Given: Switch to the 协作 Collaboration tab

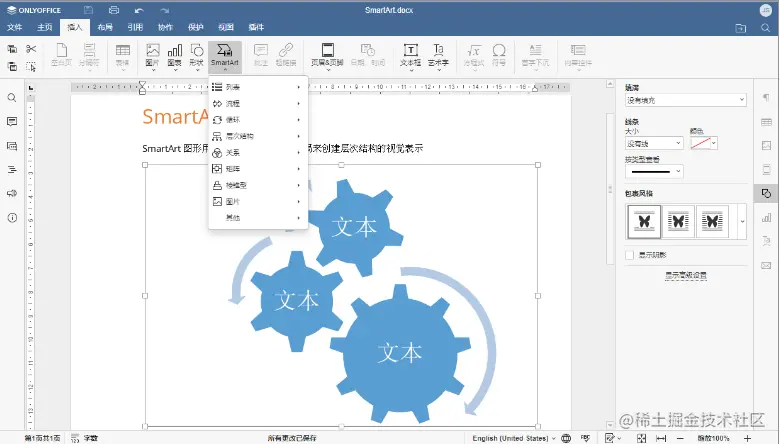Looking at the screenshot, I should 165,27.
